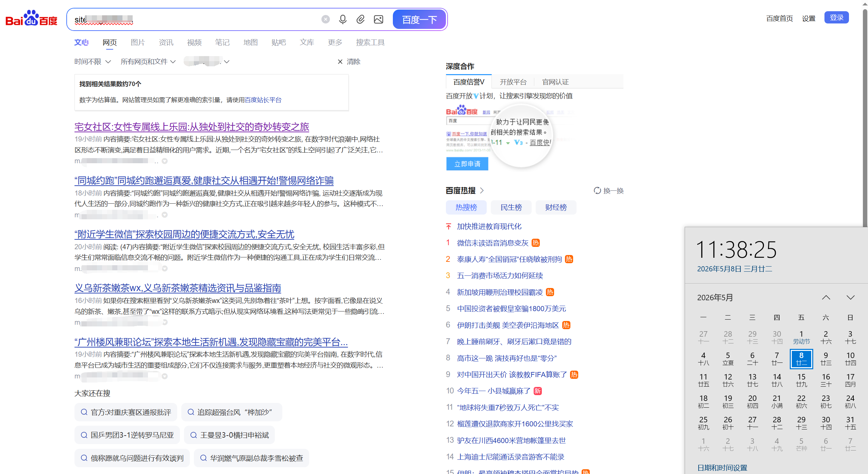The height and width of the screenshot is (474, 868).
Task: Toggle 搜索工具 panel
Action: coord(370,43)
